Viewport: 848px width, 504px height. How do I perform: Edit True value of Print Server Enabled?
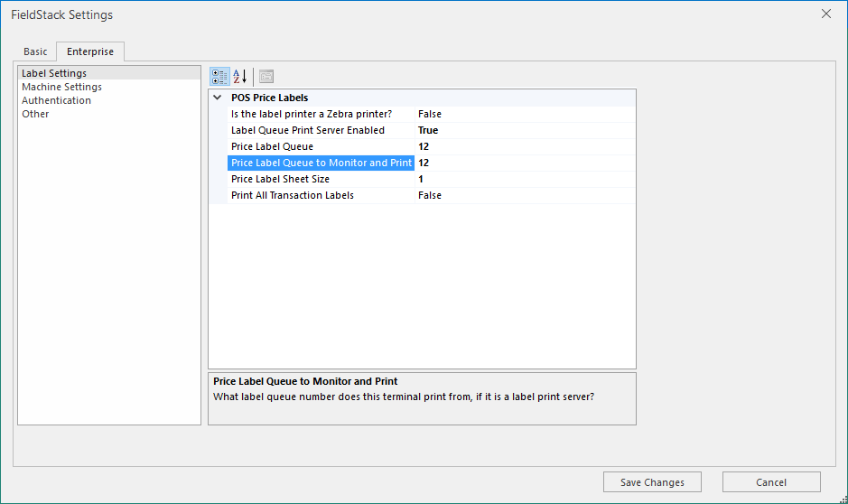pyautogui.click(x=525, y=130)
